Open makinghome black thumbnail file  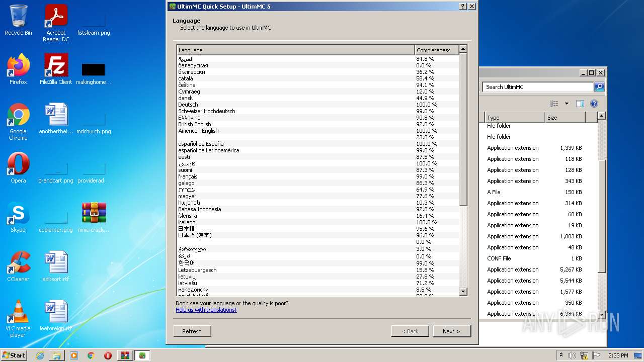pos(94,73)
